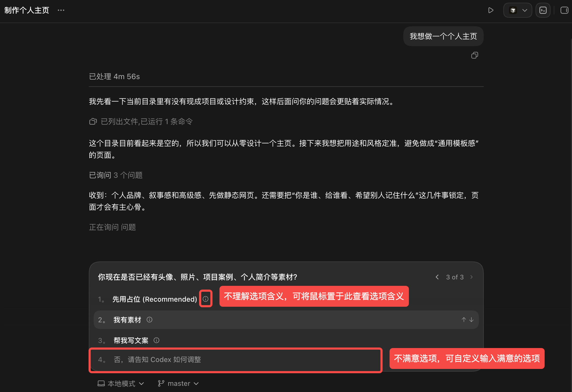Click the info icon beside 我有素材

[x=149, y=319]
